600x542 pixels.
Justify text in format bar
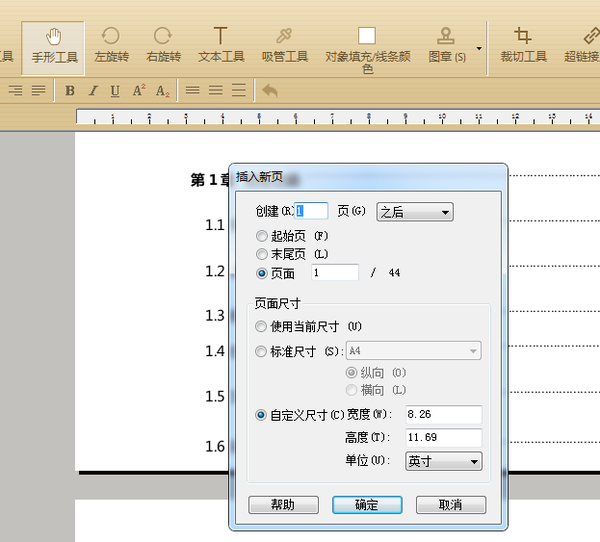pos(38,91)
